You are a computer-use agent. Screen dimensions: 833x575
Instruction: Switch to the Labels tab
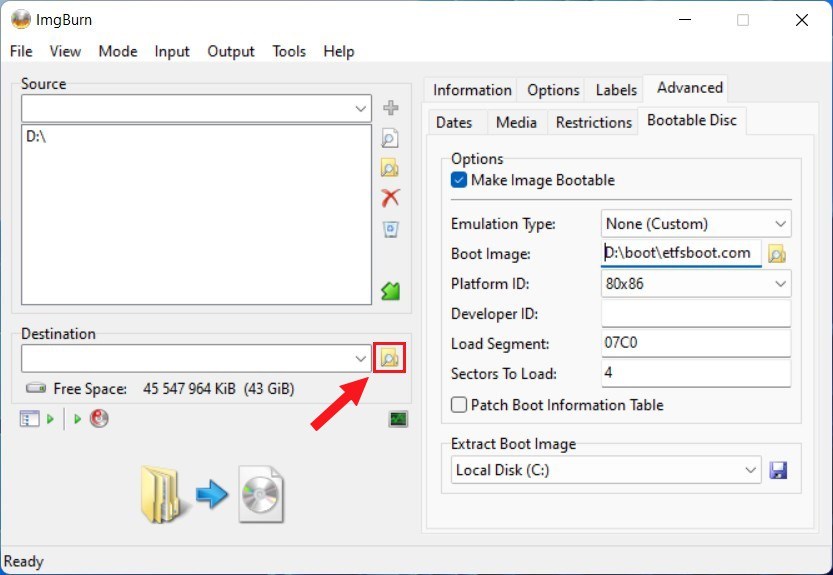tap(616, 90)
